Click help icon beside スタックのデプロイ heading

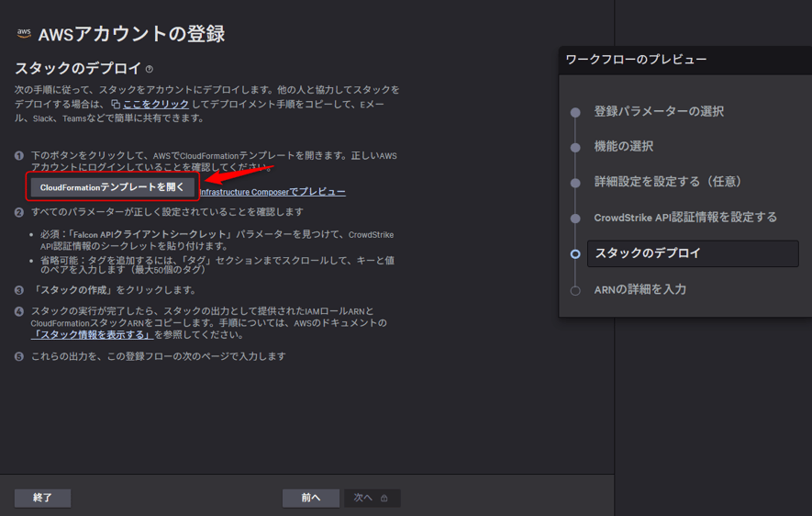150,69
